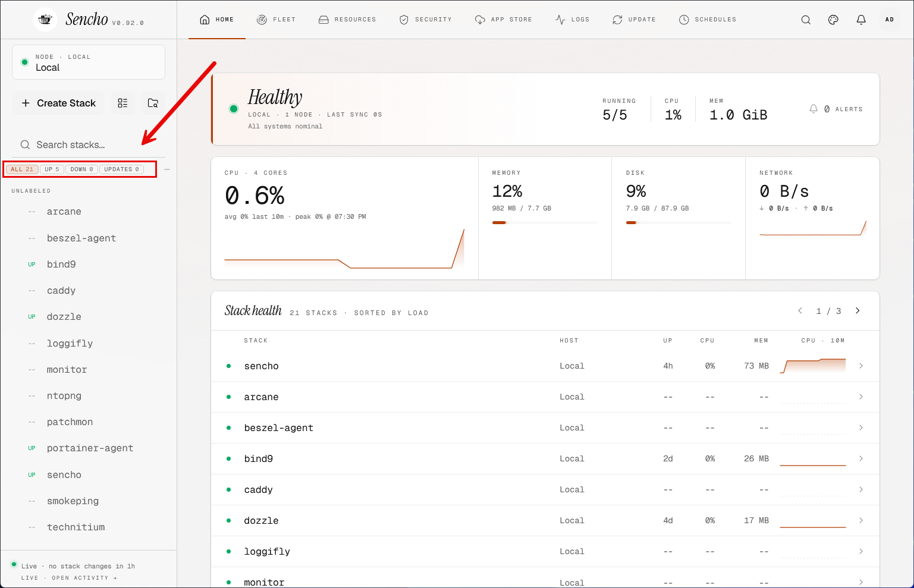Viewport: 914px width, 588px height.
Task: Open the global search icon
Action: [806, 20]
